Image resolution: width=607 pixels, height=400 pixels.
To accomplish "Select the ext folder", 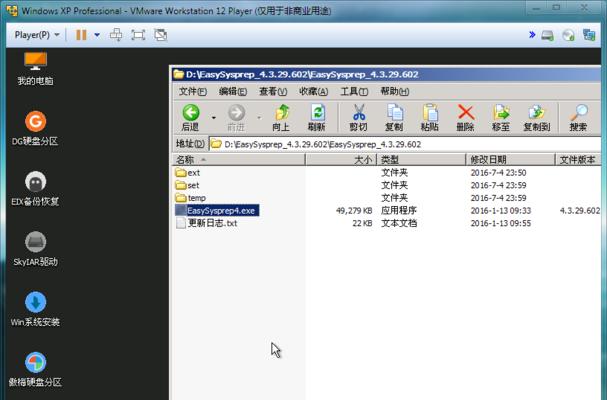I will [188, 172].
